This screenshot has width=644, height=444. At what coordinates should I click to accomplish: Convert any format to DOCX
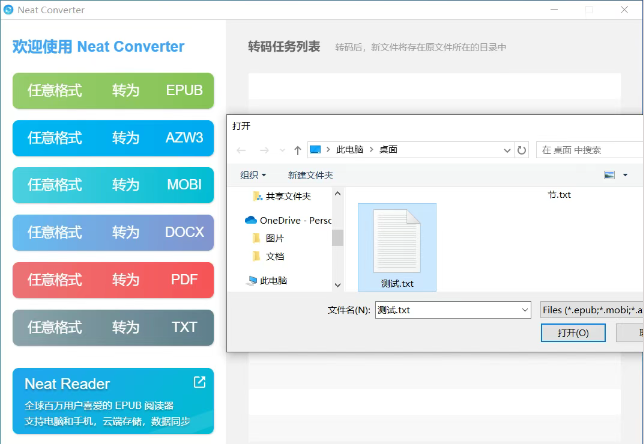[x=113, y=232]
